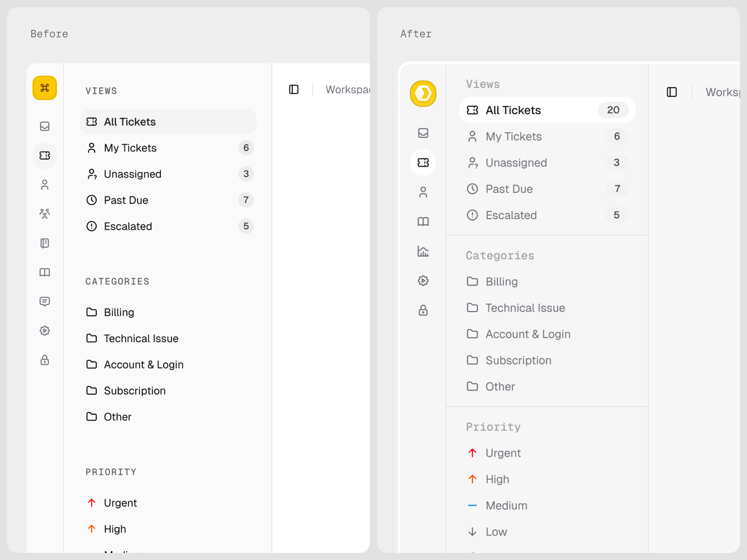Open the open-book icon in After sidebar
Image resolution: width=747 pixels, height=560 pixels.
(x=423, y=221)
